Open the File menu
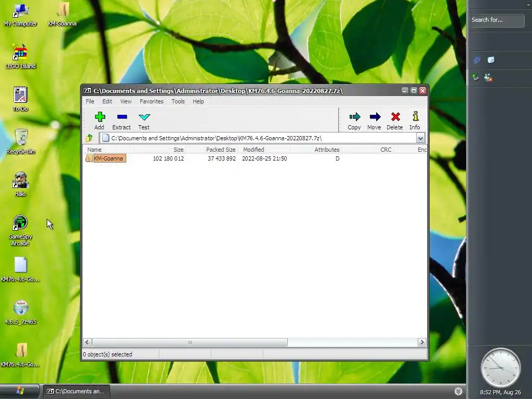Image resolution: width=532 pixels, height=399 pixels. pos(90,101)
